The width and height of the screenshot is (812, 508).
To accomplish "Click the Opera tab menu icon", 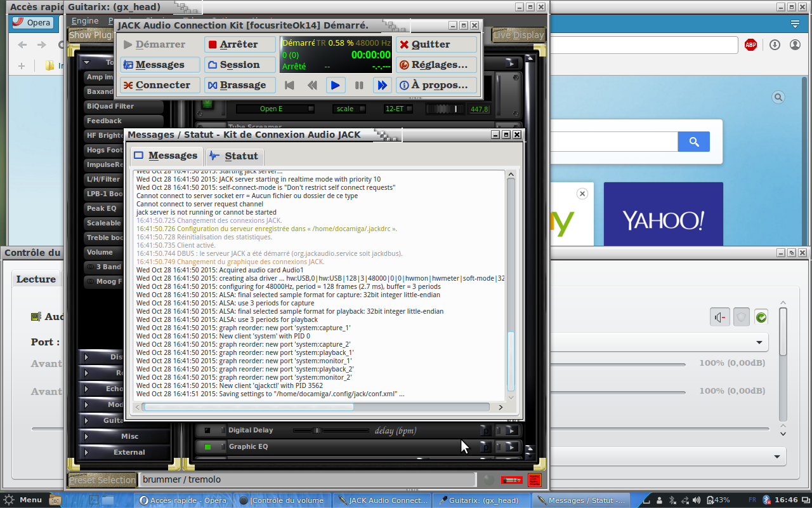I will click(x=795, y=23).
